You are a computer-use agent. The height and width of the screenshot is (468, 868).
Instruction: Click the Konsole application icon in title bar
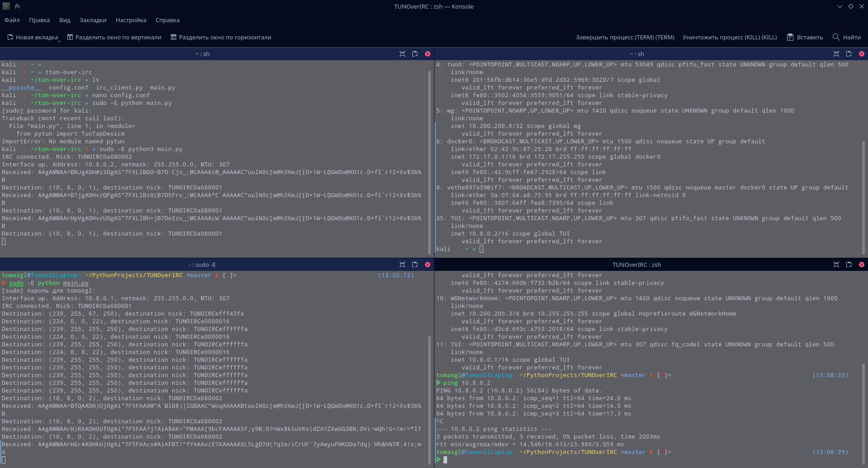click(x=6, y=6)
